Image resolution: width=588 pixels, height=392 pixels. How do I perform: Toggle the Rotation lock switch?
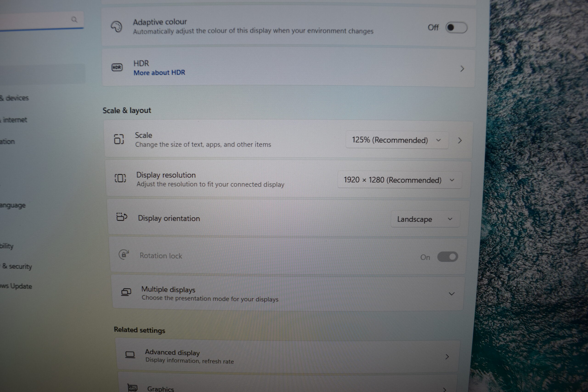(x=447, y=257)
